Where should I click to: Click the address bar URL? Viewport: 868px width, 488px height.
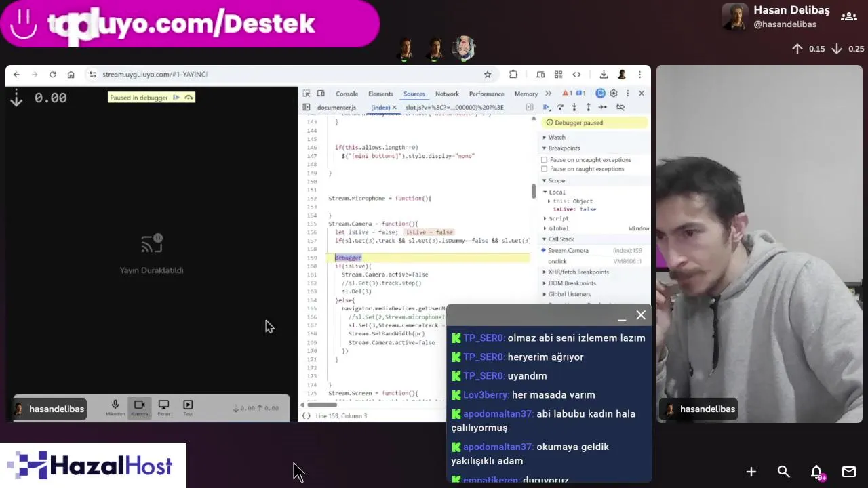click(155, 75)
